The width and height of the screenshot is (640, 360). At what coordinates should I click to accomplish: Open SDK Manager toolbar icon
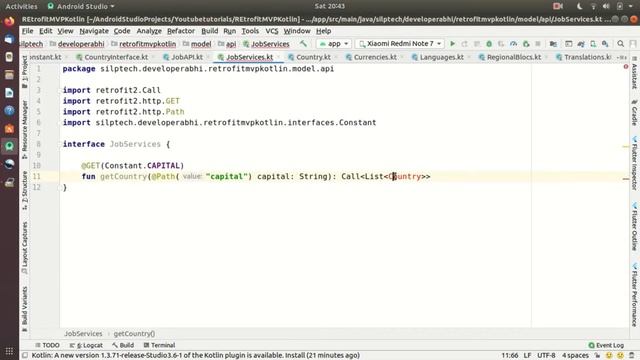605,44
